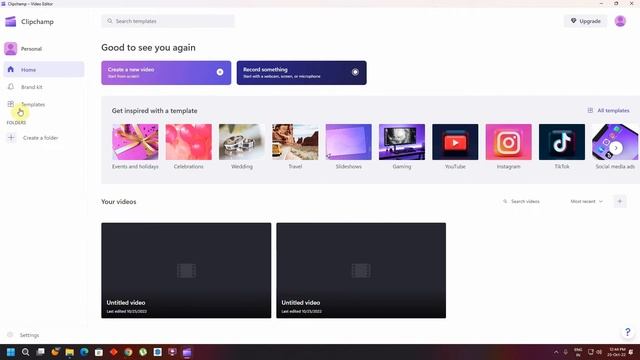Open Settings at bottom of sidebar
The width and height of the screenshot is (640, 360).
tap(29, 335)
